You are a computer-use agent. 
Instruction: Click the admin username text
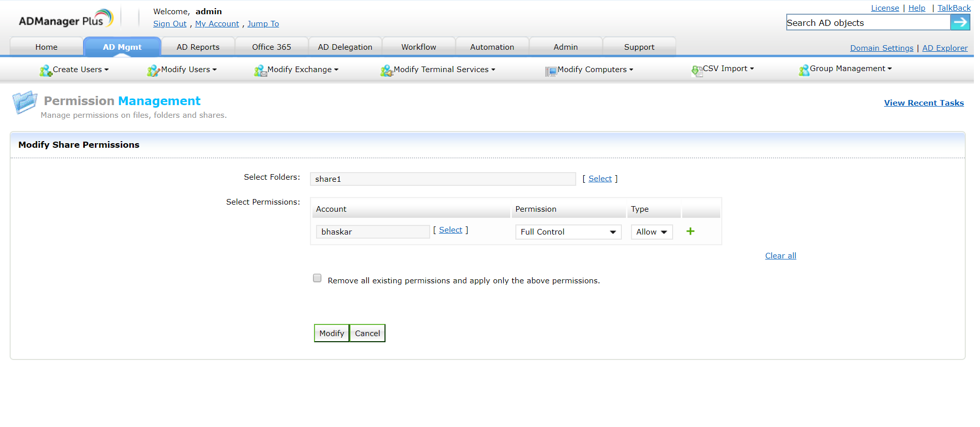pyautogui.click(x=208, y=12)
